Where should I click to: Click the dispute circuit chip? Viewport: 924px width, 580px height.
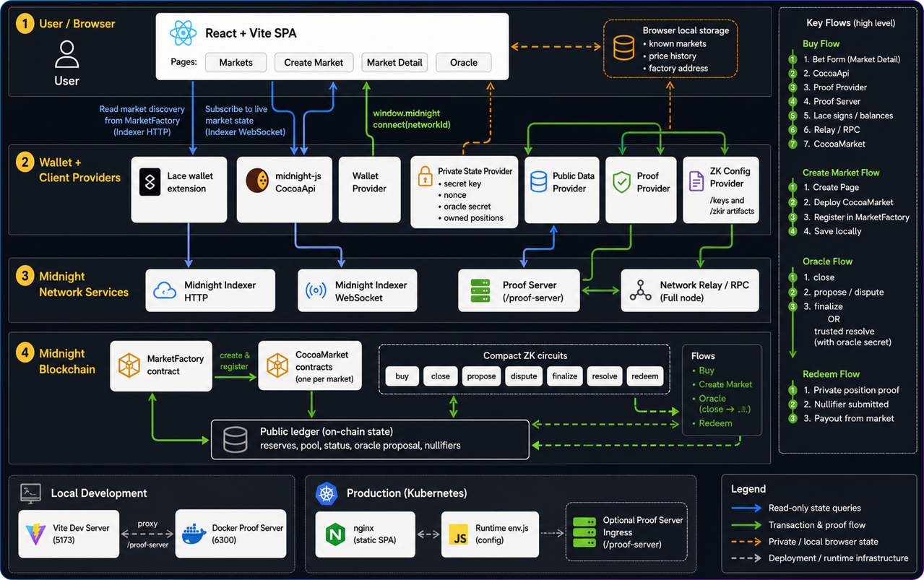coord(524,376)
